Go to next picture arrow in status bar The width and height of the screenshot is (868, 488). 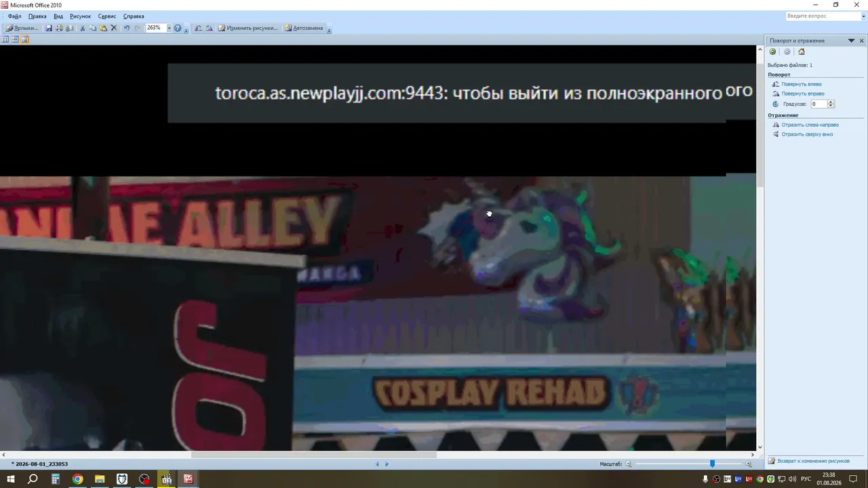tap(387, 464)
